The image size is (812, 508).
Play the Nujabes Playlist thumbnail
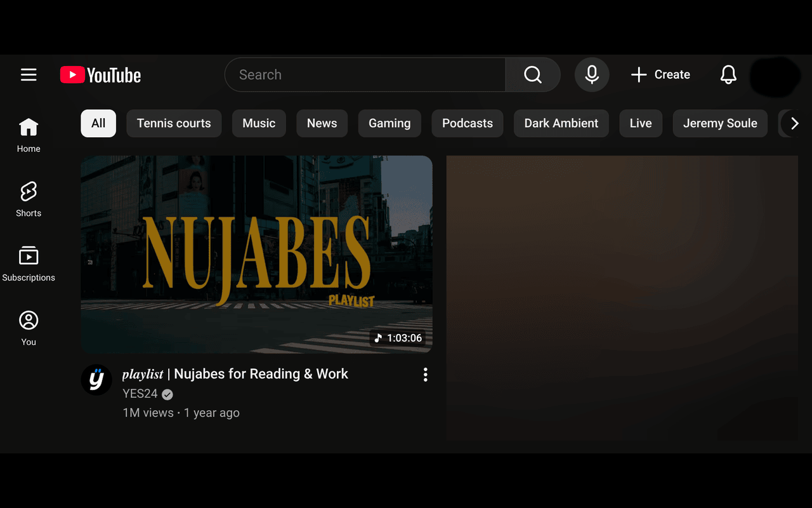[x=256, y=254]
